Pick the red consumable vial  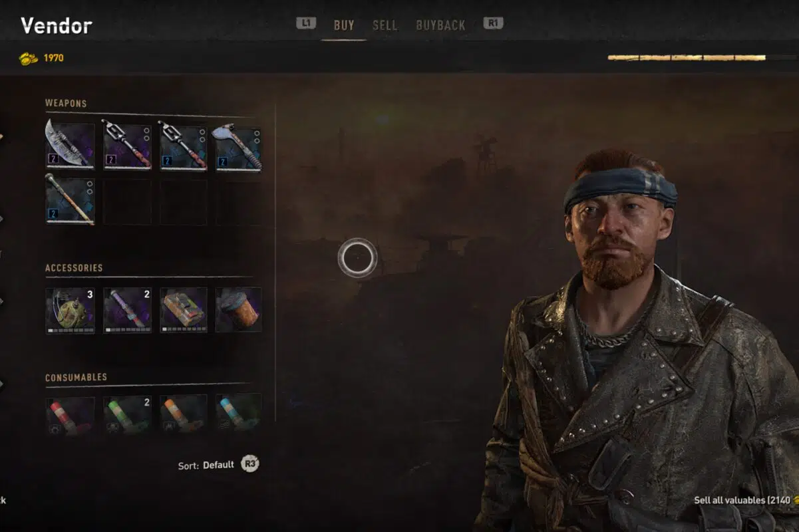pyautogui.click(x=70, y=416)
